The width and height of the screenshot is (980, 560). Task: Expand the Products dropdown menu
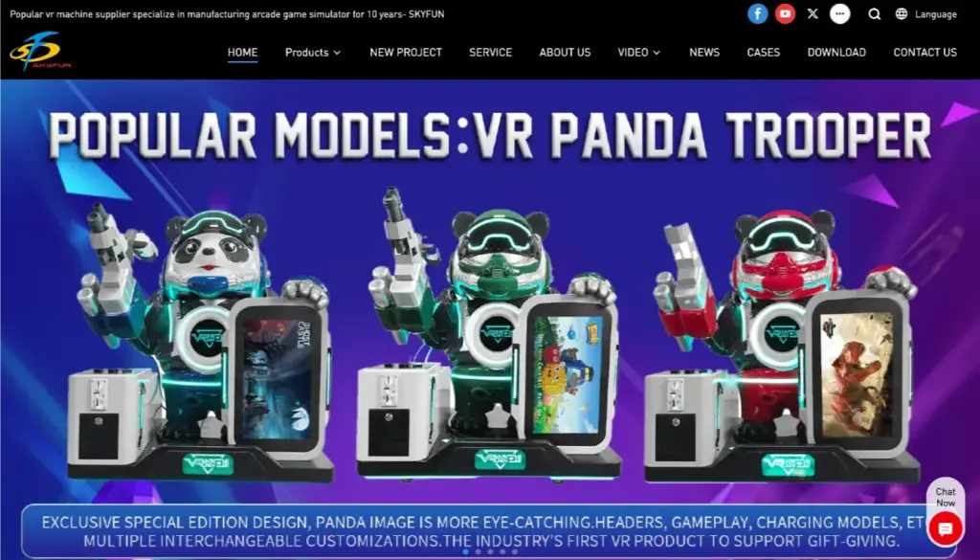click(x=313, y=53)
